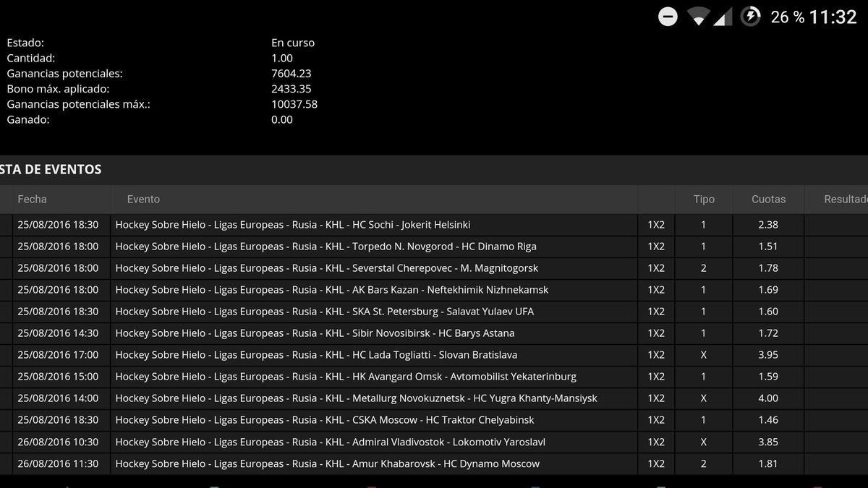Click the date 25/08/2016 15:00
868x488 pixels.
pyautogui.click(x=58, y=377)
